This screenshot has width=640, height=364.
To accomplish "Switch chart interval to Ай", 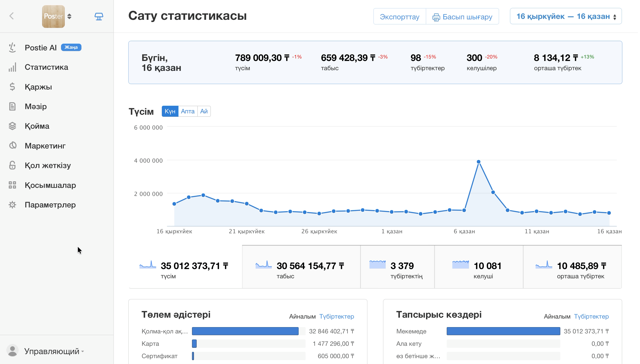I will click(x=204, y=111).
